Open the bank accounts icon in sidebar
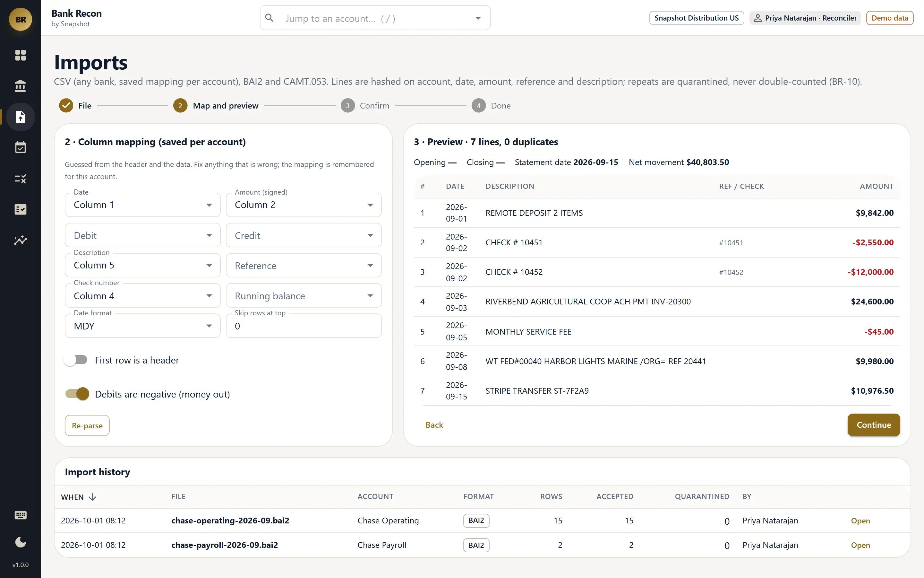The width and height of the screenshot is (924, 578). tap(20, 86)
